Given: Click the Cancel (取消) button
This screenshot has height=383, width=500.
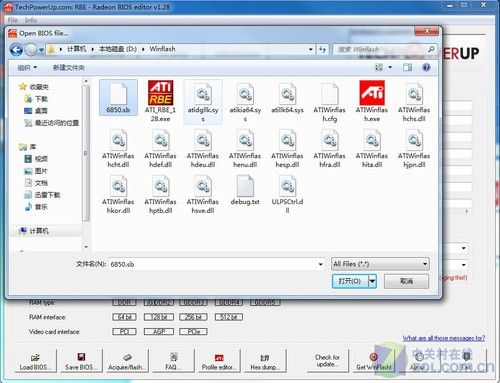Looking at the screenshot, I should click(406, 281).
